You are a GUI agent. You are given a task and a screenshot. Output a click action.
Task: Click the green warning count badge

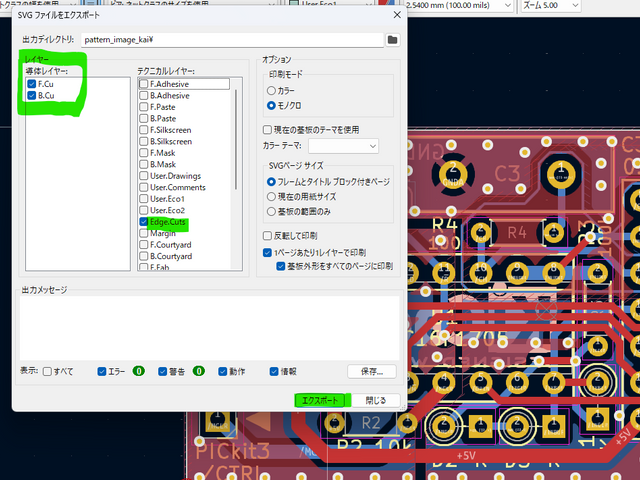(199, 371)
